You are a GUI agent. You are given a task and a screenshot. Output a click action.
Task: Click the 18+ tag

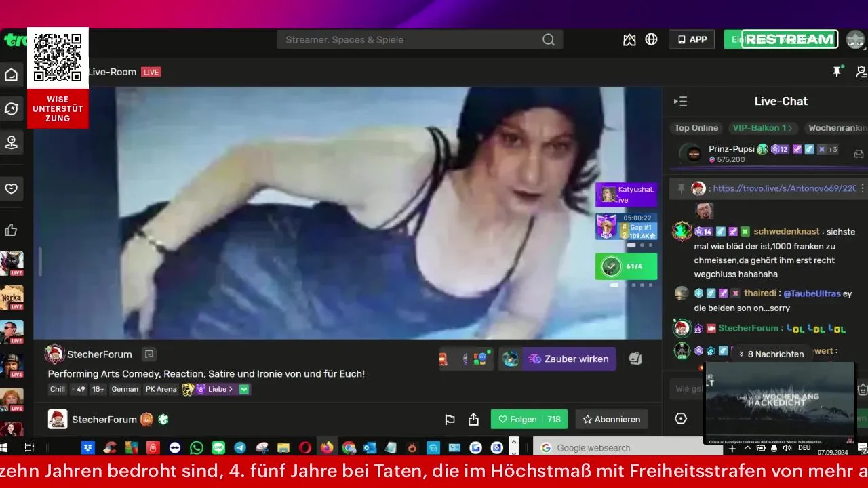[98, 389]
